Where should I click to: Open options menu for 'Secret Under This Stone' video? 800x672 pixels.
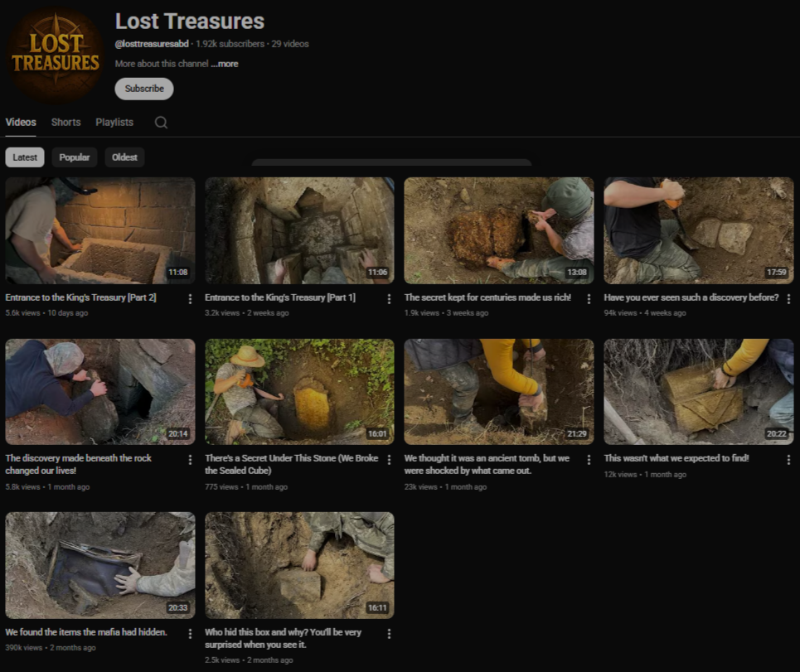[x=389, y=460]
